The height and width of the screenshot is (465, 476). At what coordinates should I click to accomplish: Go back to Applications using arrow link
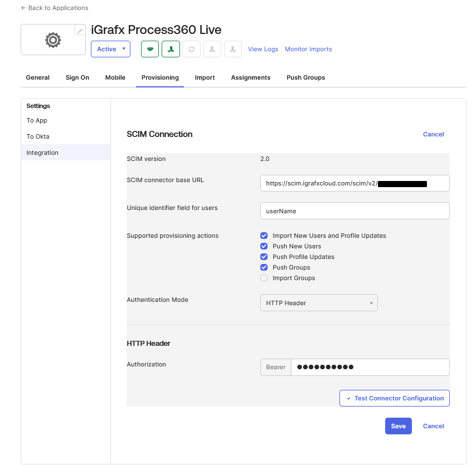55,8
